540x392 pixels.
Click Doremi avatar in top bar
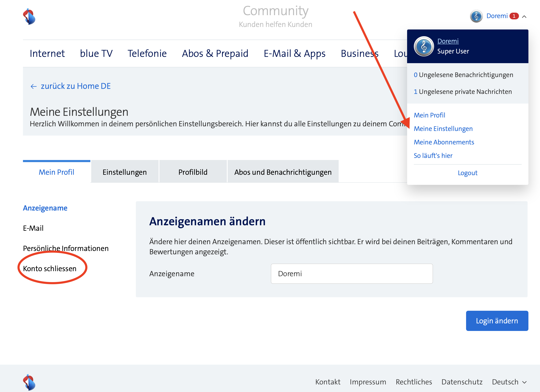click(476, 16)
